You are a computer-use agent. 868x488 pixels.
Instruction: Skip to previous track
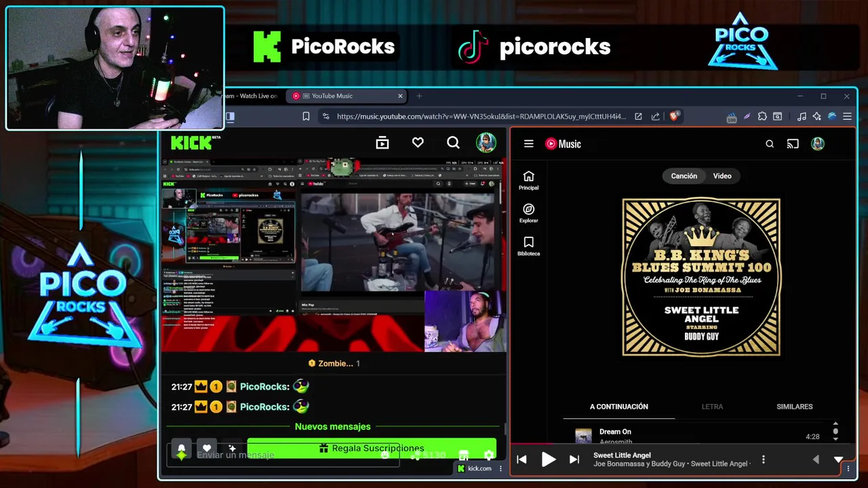point(521,460)
